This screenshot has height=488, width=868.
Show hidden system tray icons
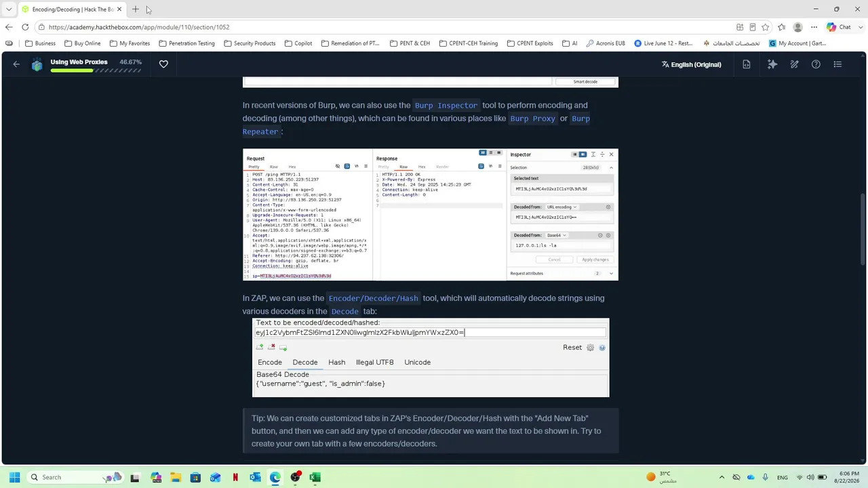[x=722, y=477]
